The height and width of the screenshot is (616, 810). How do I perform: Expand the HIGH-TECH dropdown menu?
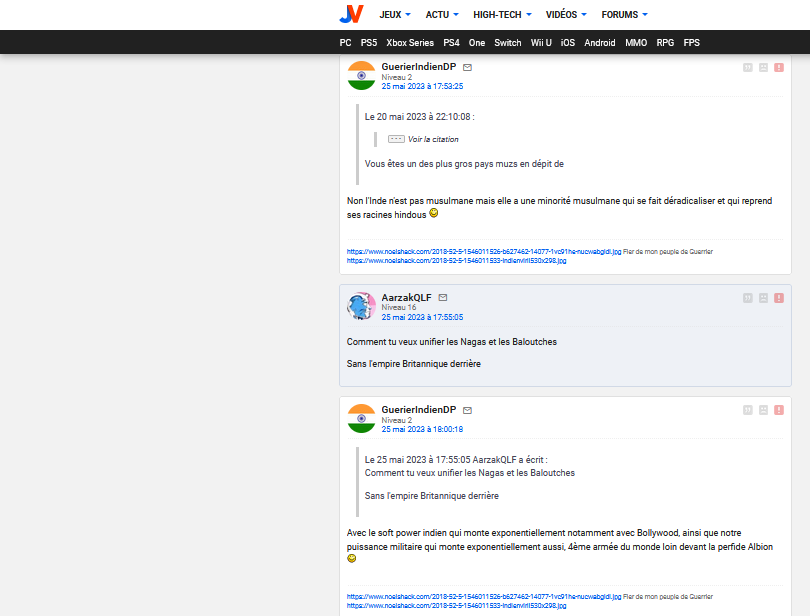point(501,15)
